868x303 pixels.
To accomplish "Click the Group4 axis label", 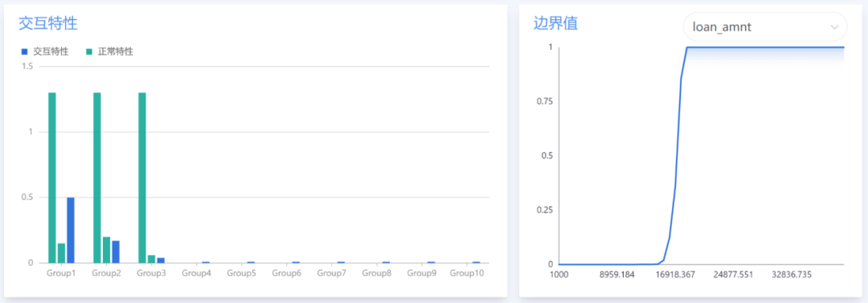I will click(x=197, y=273).
